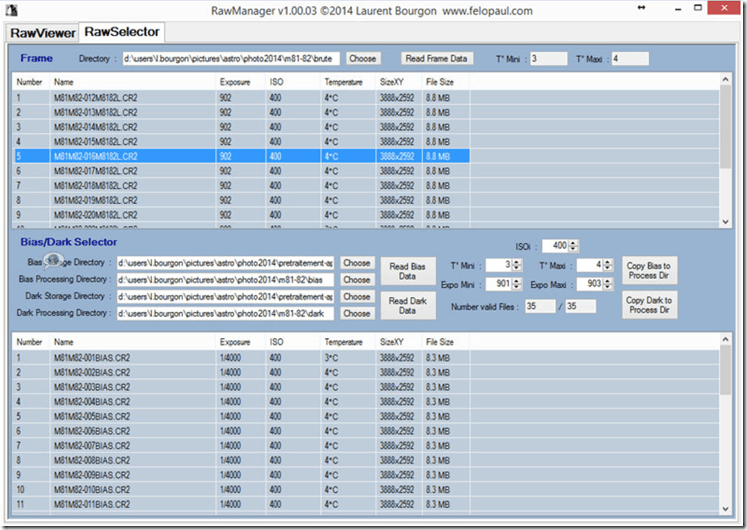The height and width of the screenshot is (530, 747).
Task: Click Bias Storage Directory path field
Action: 225,263
